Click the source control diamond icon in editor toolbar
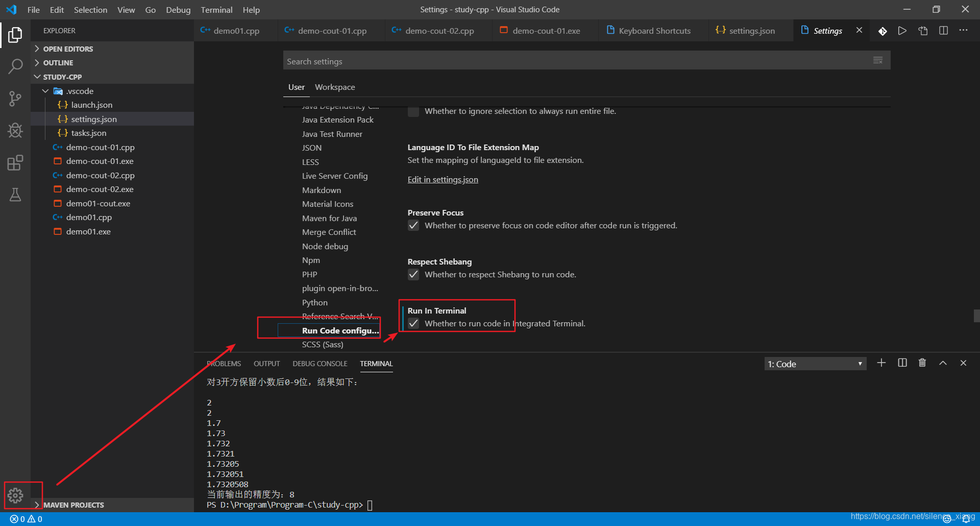The image size is (980, 526). click(883, 31)
